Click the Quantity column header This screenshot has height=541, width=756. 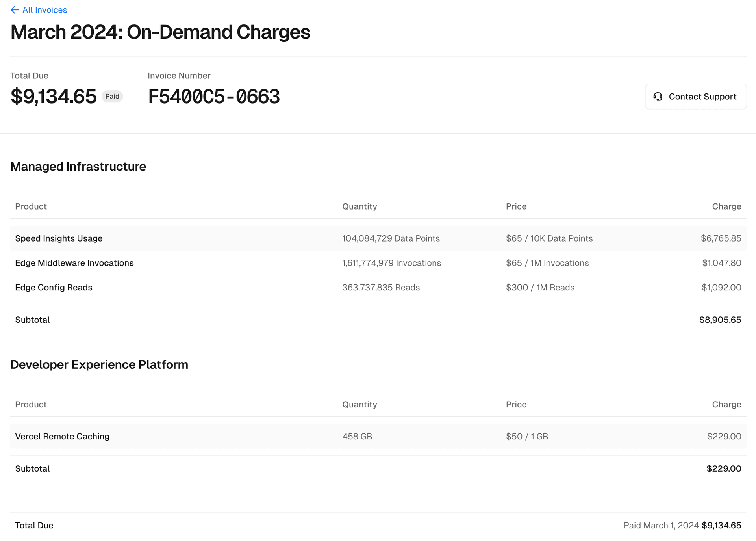pos(359,206)
